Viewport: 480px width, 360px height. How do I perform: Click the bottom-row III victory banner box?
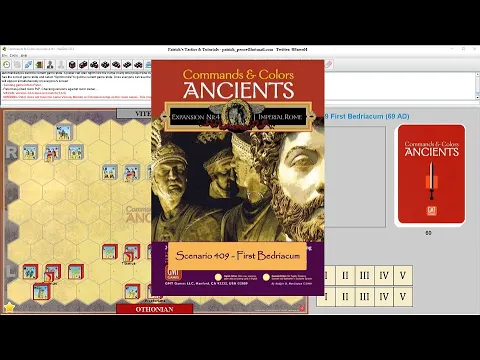pos(364,296)
